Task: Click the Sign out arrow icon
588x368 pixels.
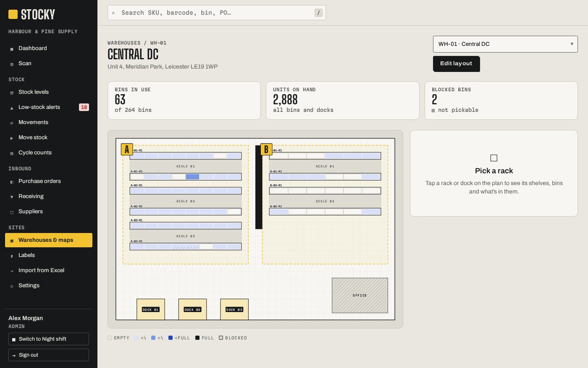Action: (14, 355)
